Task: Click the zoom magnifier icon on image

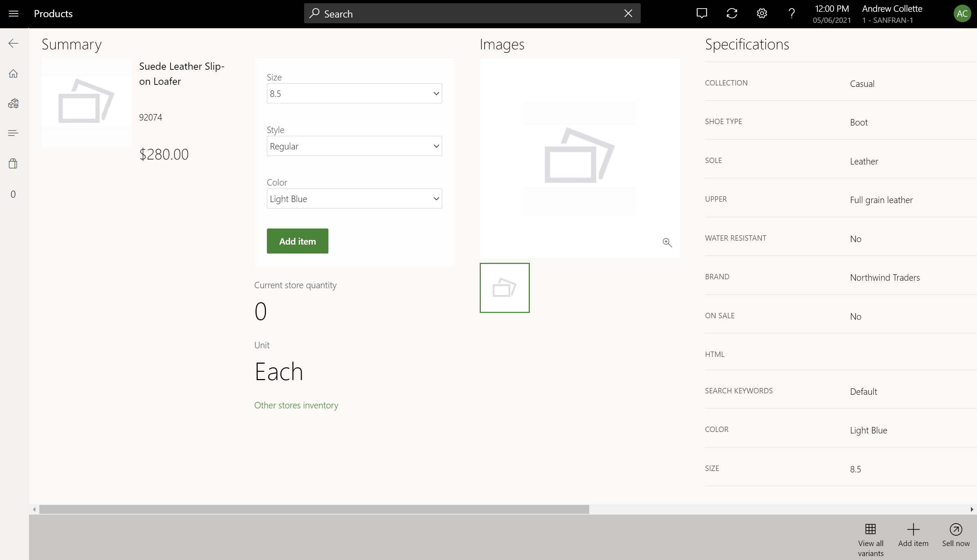Action: (667, 243)
